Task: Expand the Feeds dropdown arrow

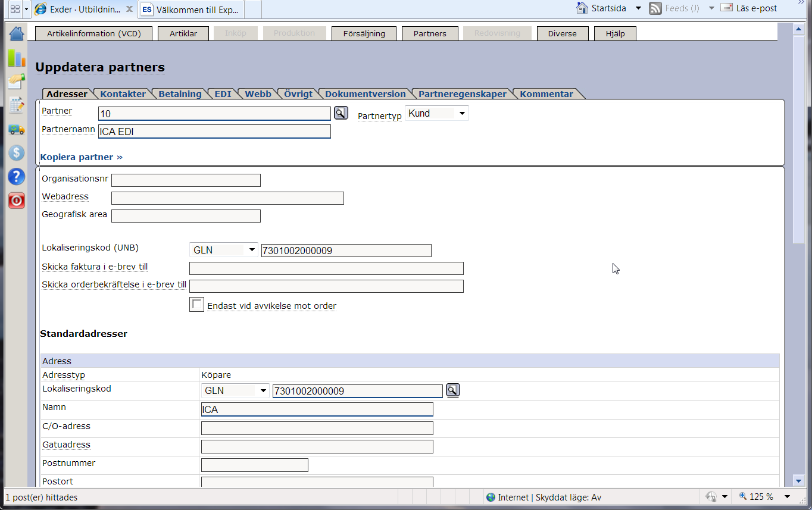Action: click(711, 8)
